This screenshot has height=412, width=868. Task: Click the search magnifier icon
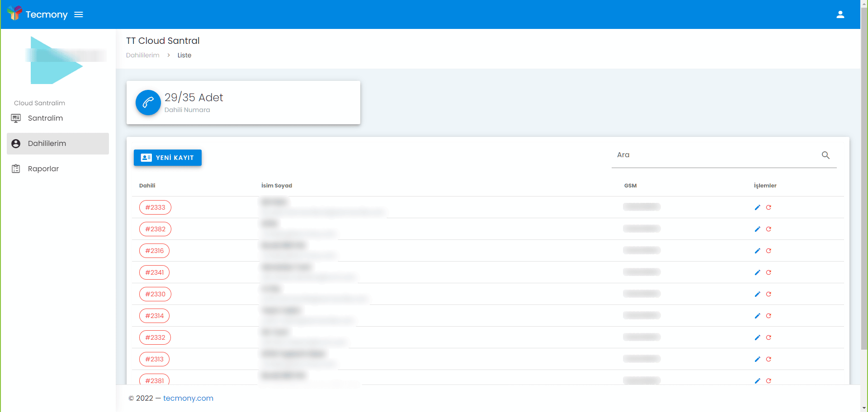click(826, 155)
